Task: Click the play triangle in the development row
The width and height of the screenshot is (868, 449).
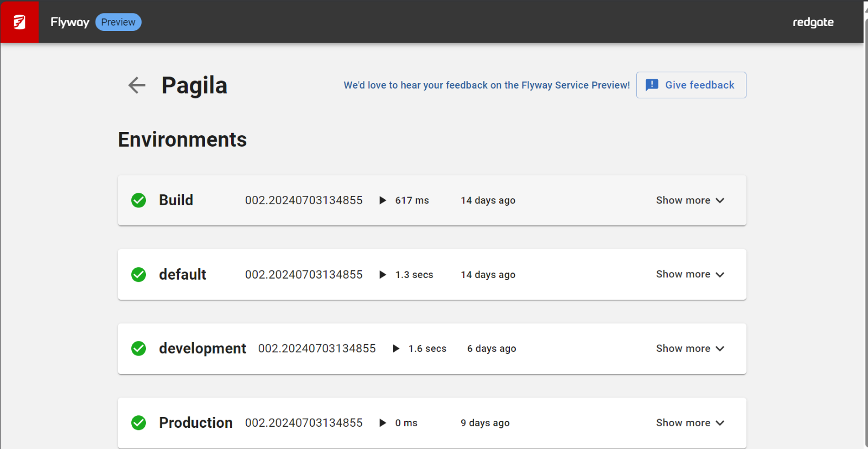Action: [396, 349]
